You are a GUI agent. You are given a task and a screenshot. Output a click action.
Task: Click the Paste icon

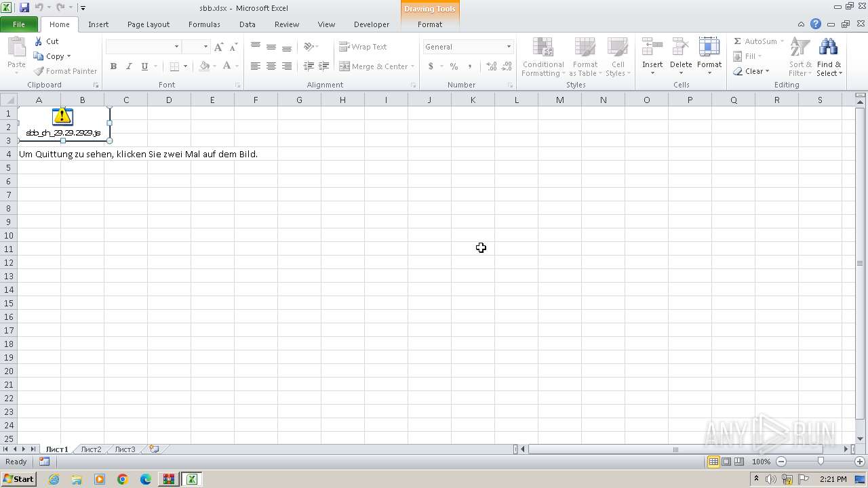click(x=16, y=47)
